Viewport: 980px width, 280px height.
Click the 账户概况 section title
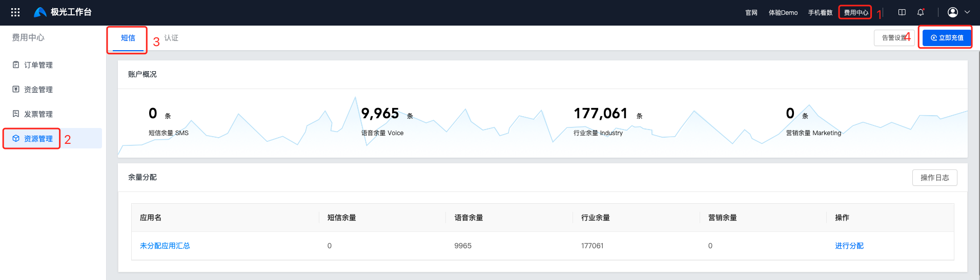(142, 74)
